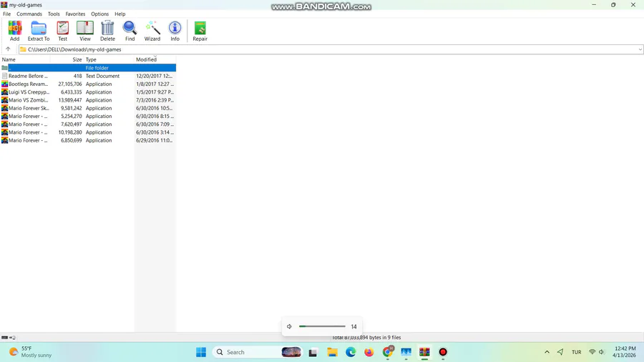
Task: Sort the list by the Name column header
Action: (x=25, y=59)
